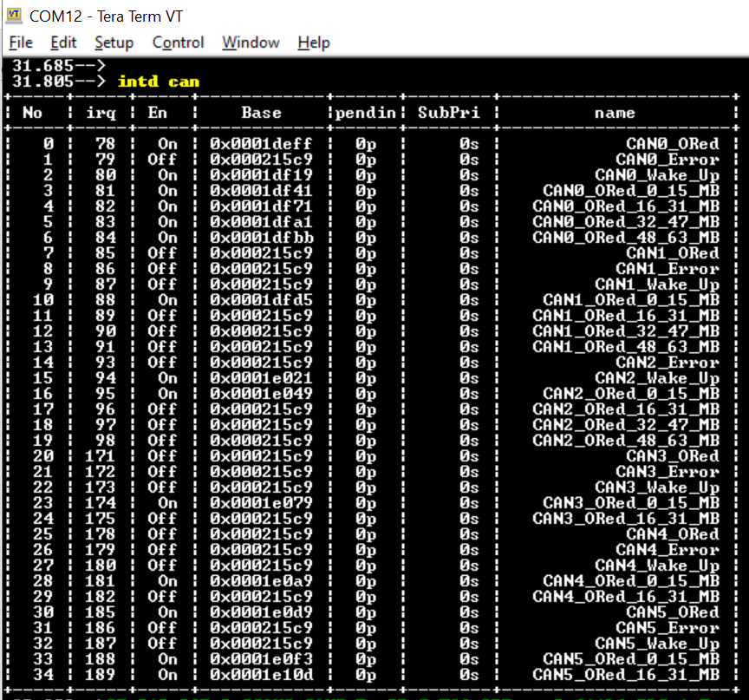Click the 'irq' column header
Image resolution: width=749 pixels, height=700 pixels.
coord(101,113)
